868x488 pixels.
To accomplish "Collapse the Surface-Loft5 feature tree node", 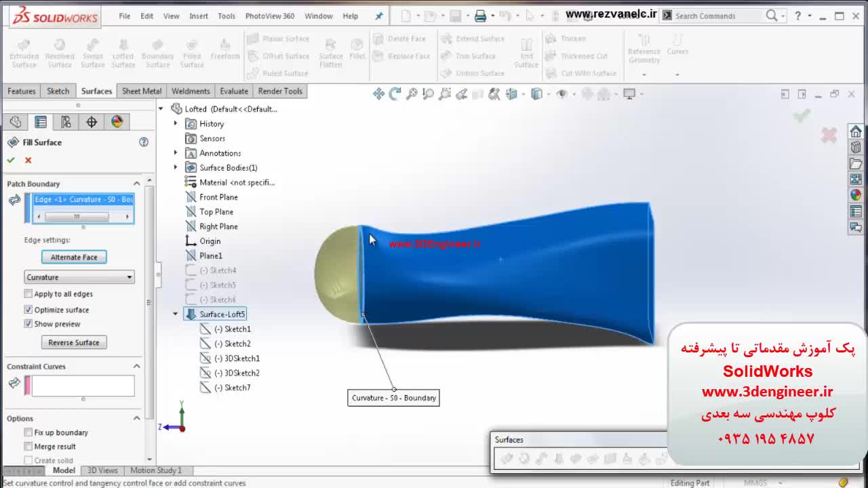I will tap(176, 314).
